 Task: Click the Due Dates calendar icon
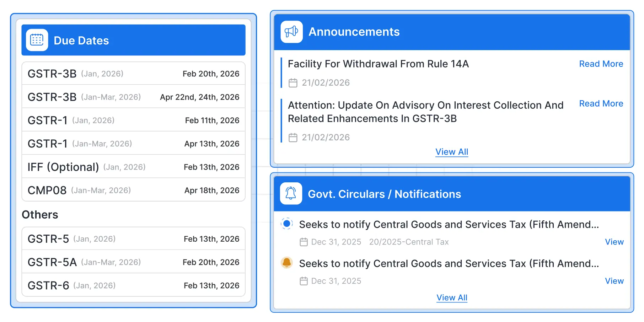[x=37, y=40]
